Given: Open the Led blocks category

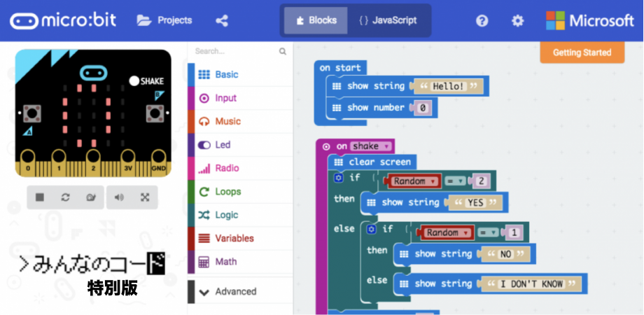Looking at the screenshot, I should pyautogui.click(x=240, y=145).
